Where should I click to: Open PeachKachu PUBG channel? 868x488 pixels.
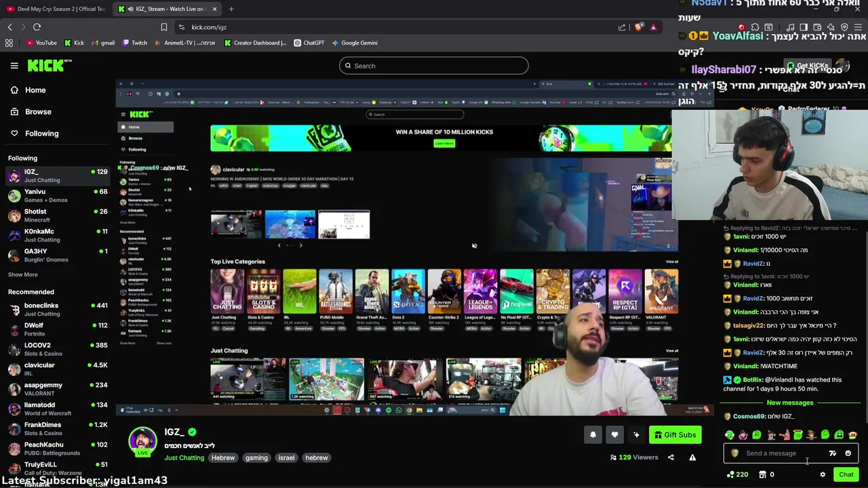click(x=58, y=449)
